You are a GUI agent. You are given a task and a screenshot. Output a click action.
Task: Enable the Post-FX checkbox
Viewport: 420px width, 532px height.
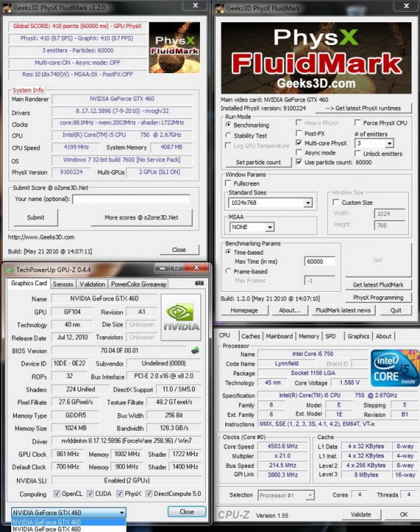click(x=299, y=133)
